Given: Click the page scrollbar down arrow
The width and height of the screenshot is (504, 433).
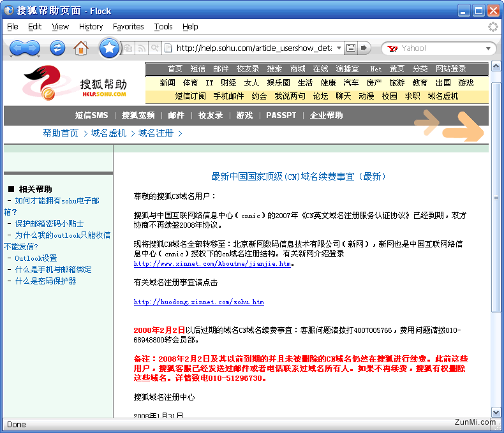Looking at the screenshot, I should click(496, 412).
